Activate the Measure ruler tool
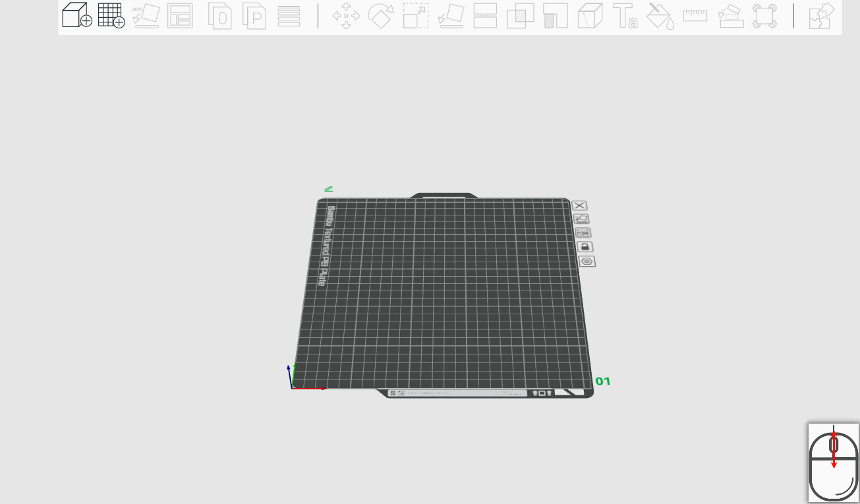 695,15
